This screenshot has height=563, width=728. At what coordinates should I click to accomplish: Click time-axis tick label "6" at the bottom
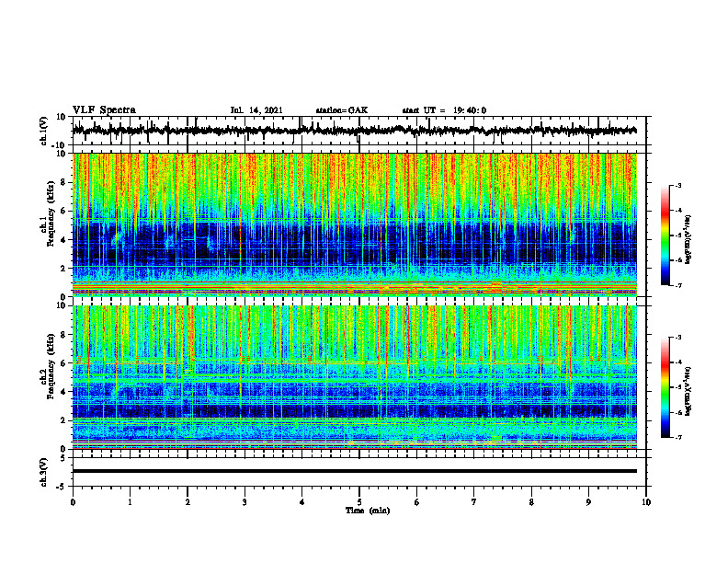(417, 502)
